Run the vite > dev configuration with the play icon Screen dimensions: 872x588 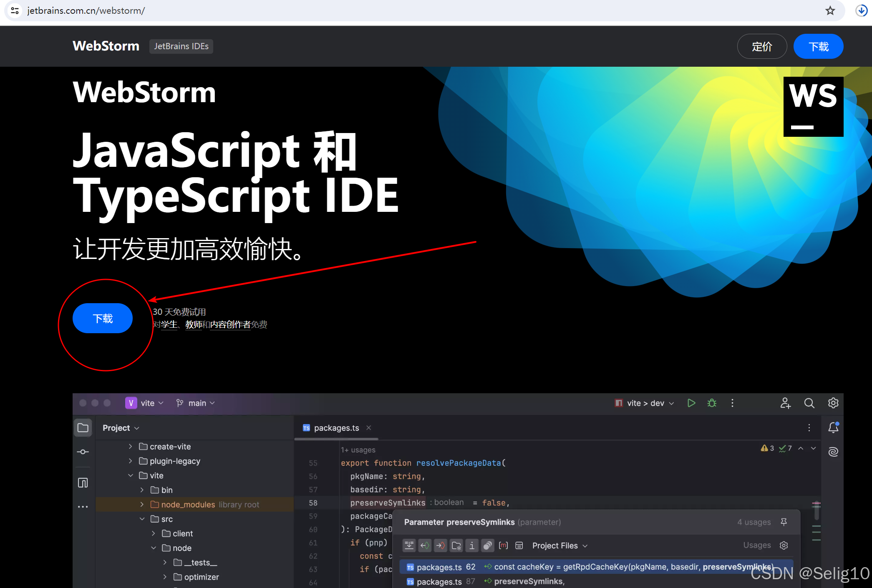click(x=691, y=403)
